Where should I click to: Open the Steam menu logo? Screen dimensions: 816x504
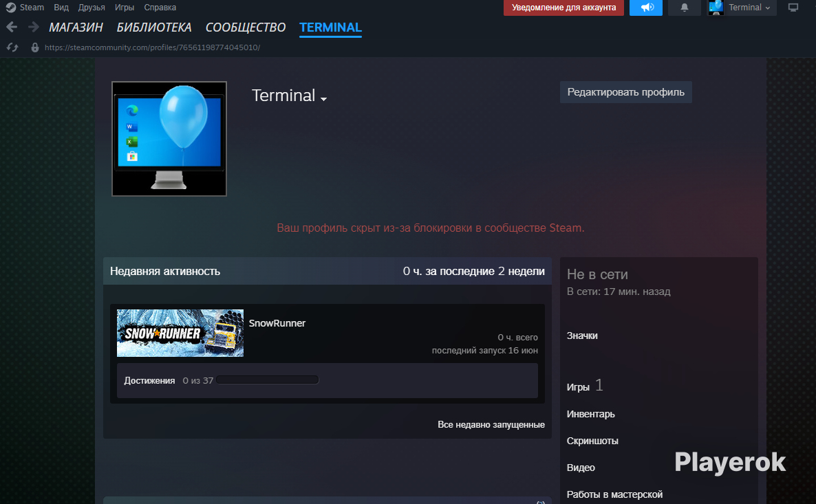[x=10, y=8]
